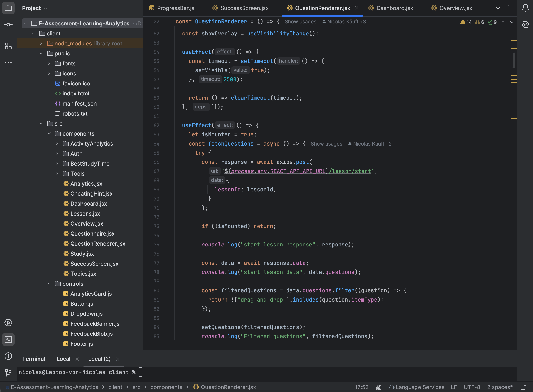This screenshot has width=533, height=392.
Task: Open Language Services status bar widget
Action: point(416,387)
